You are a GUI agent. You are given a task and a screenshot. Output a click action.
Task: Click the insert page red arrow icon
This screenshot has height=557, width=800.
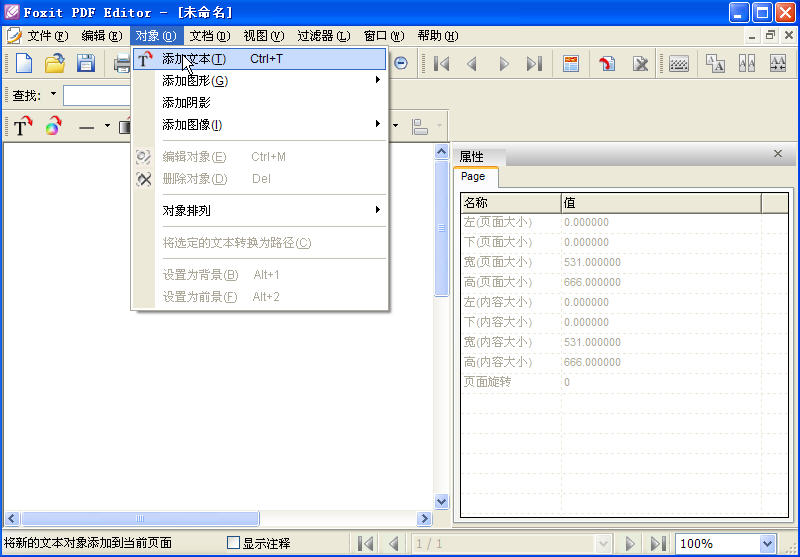point(607,64)
